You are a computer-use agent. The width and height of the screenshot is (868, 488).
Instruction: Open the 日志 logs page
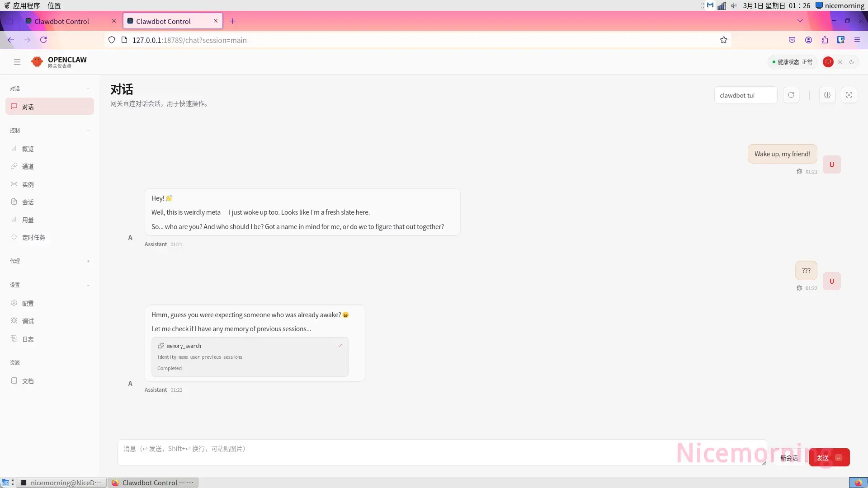pos(28,339)
